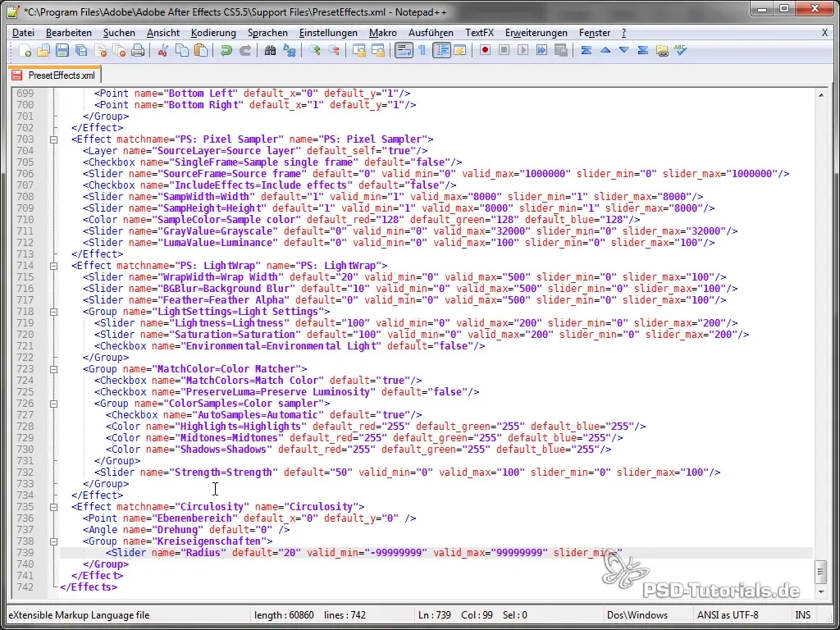The height and width of the screenshot is (630, 840).
Task: Click the vertical scrollbar up arrow
Action: [820, 95]
